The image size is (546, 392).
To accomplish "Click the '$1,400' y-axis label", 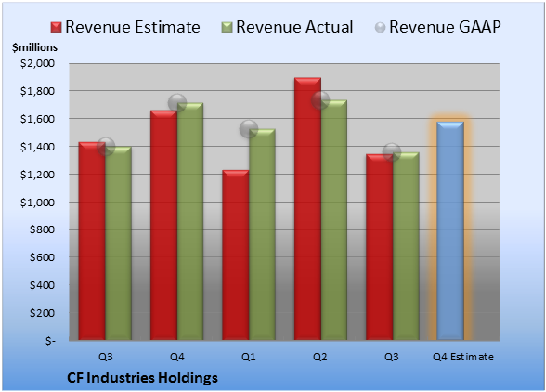I will [x=37, y=147].
